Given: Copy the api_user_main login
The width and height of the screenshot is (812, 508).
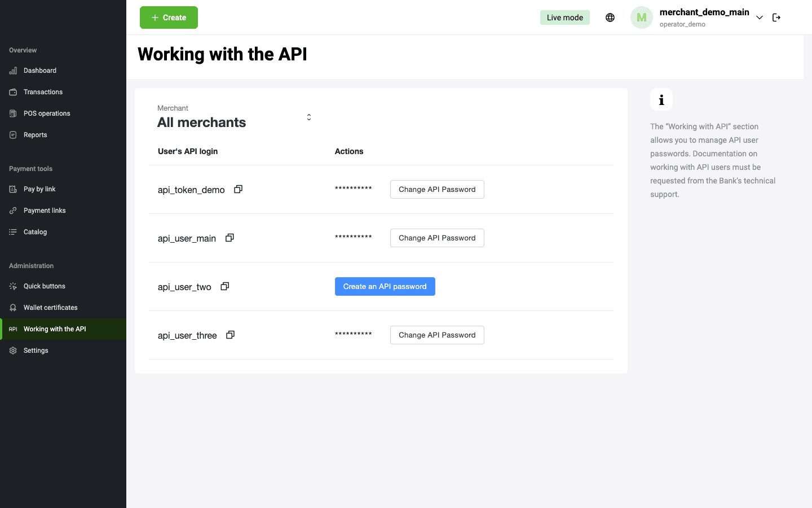Looking at the screenshot, I should [230, 238].
